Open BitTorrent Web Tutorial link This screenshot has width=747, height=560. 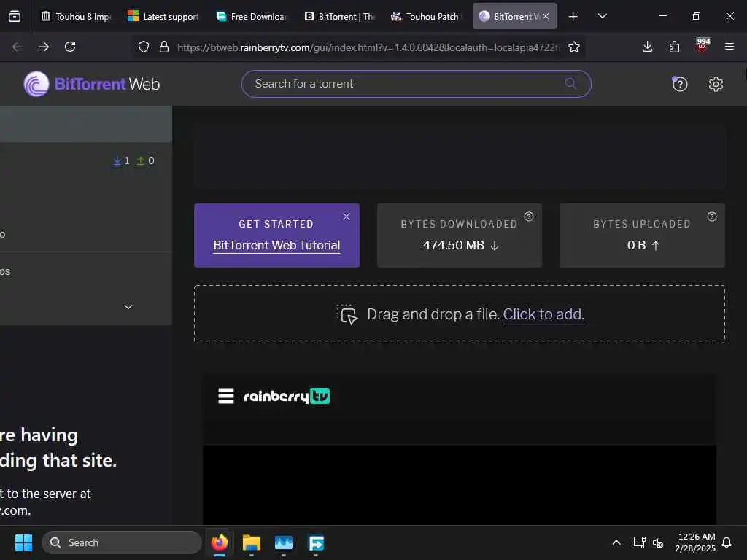[x=276, y=245]
